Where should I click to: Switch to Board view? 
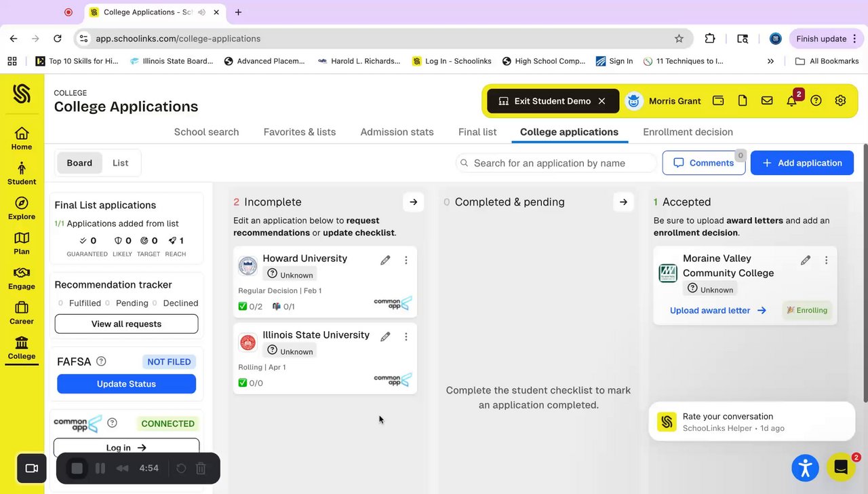click(x=79, y=163)
